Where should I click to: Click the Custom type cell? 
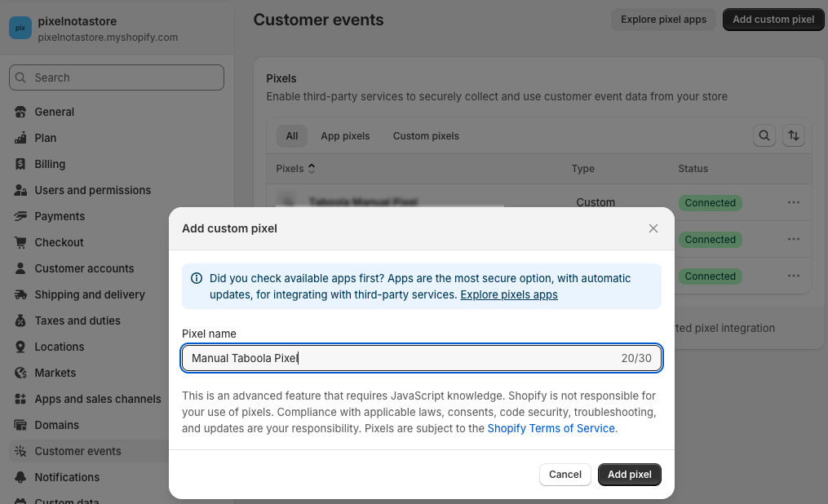tap(596, 202)
